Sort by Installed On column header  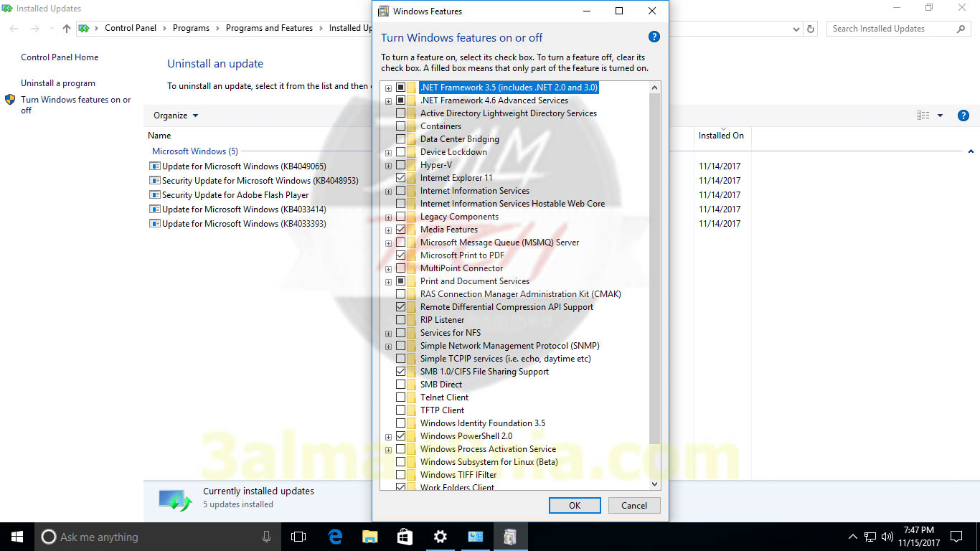click(x=721, y=136)
